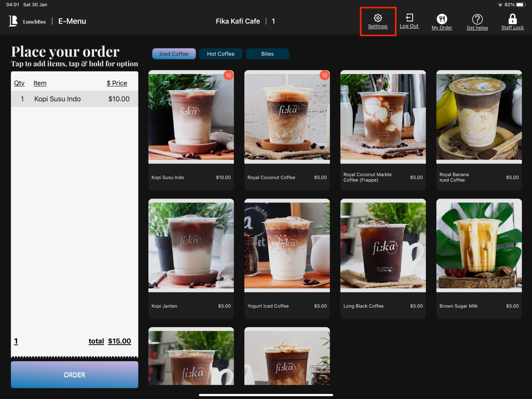Tap the Brown Sugar Milk $5.00 price

(x=512, y=306)
